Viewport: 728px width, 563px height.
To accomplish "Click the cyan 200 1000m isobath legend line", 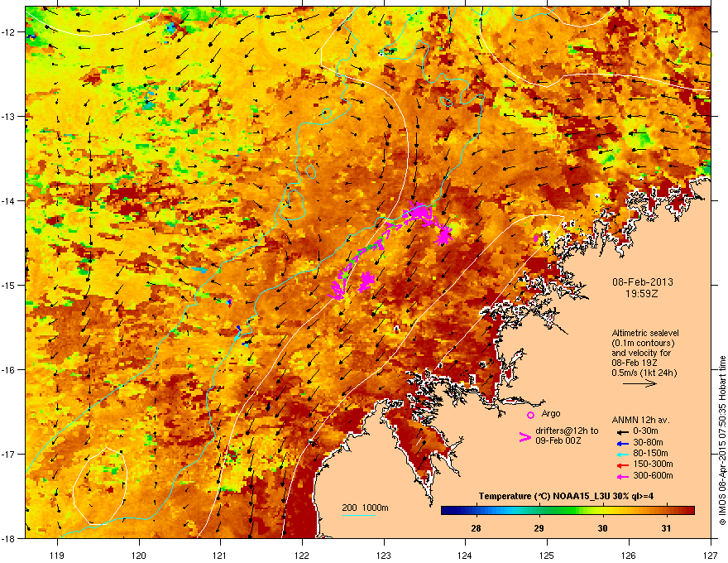I will coord(359,515).
